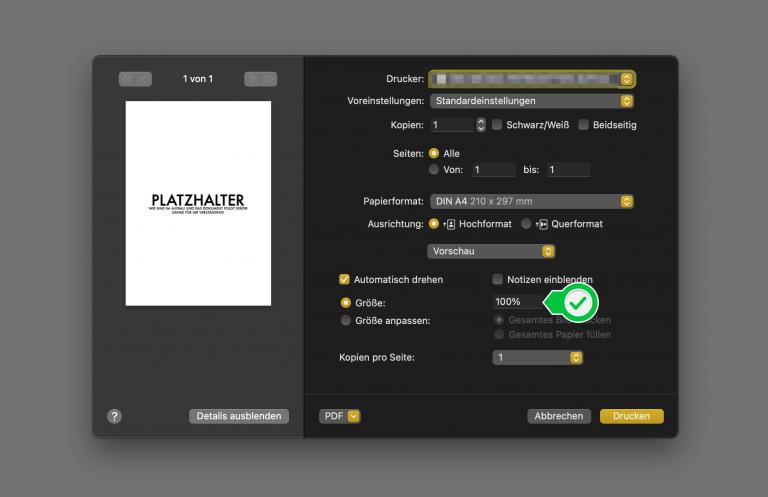768x497 pixels.
Task: Click the Kopien number field
Action: point(452,125)
